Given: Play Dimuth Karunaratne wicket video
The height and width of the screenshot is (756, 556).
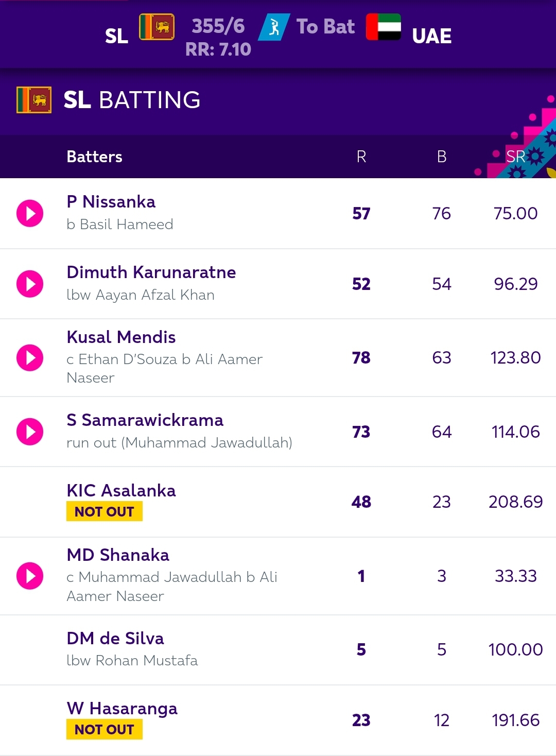Looking at the screenshot, I should click(x=30, y=284).
